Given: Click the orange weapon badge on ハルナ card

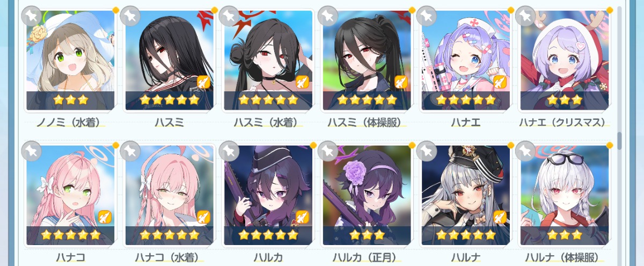Looking at the screenshot, I should click(500, 217).
